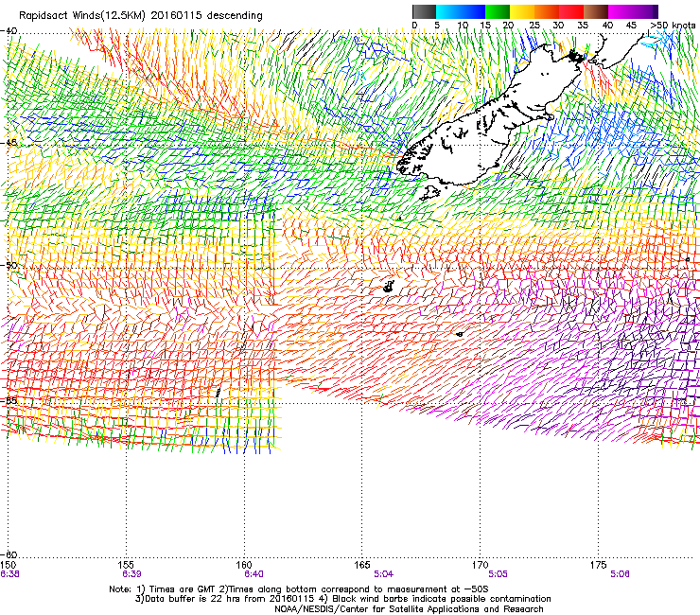
Task: Click the -60 latitude label
Action: (9, 554)
